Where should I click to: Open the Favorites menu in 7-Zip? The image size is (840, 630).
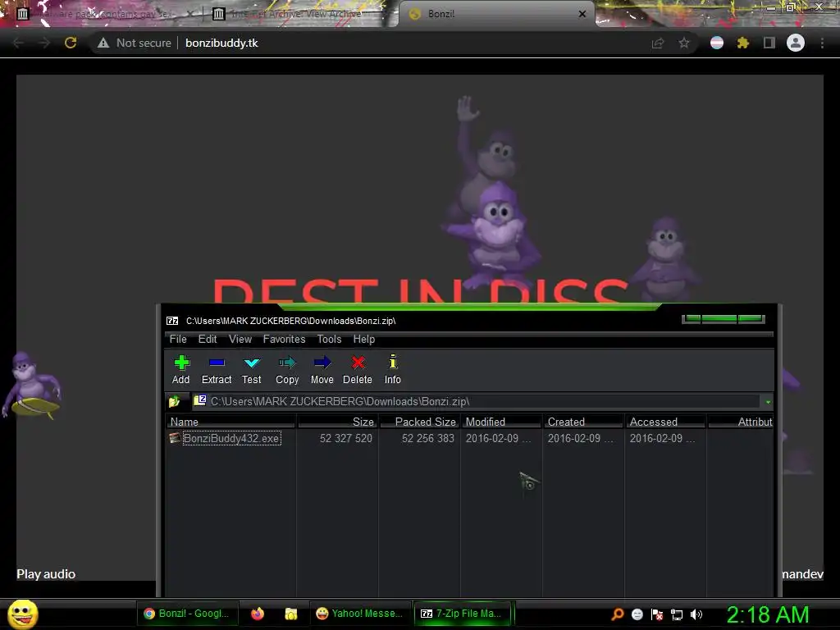[x=284, y=339]
